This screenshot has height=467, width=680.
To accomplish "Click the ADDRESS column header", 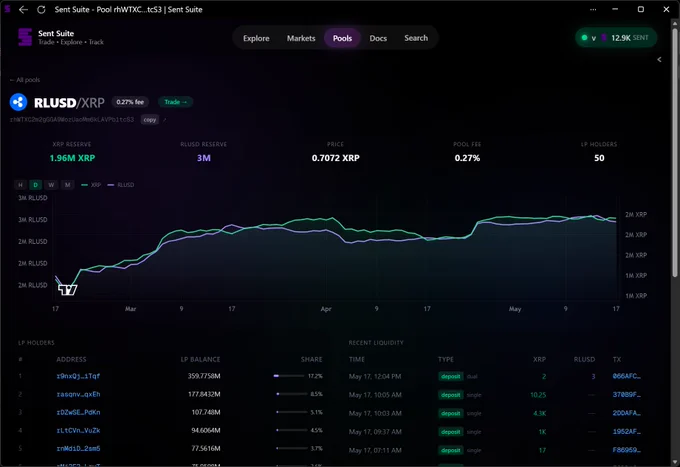I will point(71,359).
